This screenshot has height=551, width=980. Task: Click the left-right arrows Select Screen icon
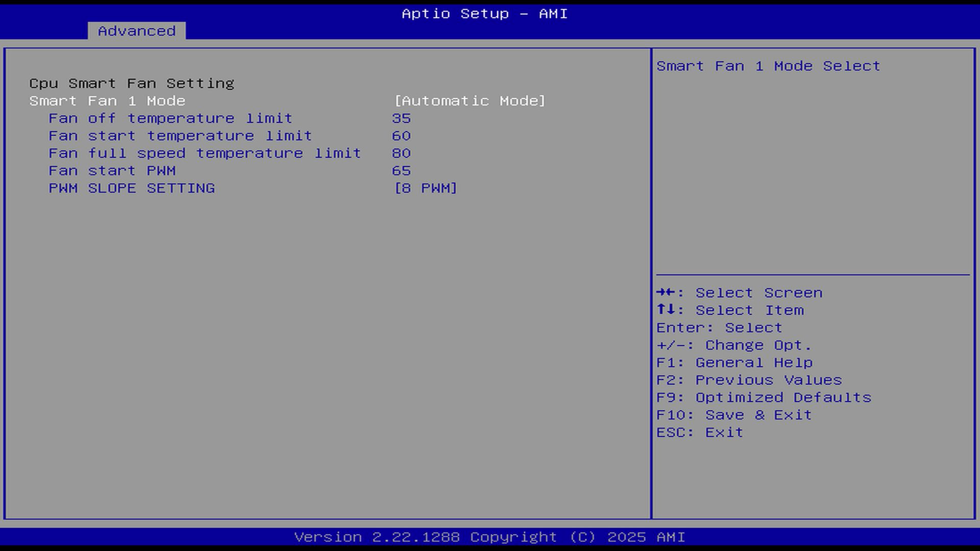click(666, 292)
